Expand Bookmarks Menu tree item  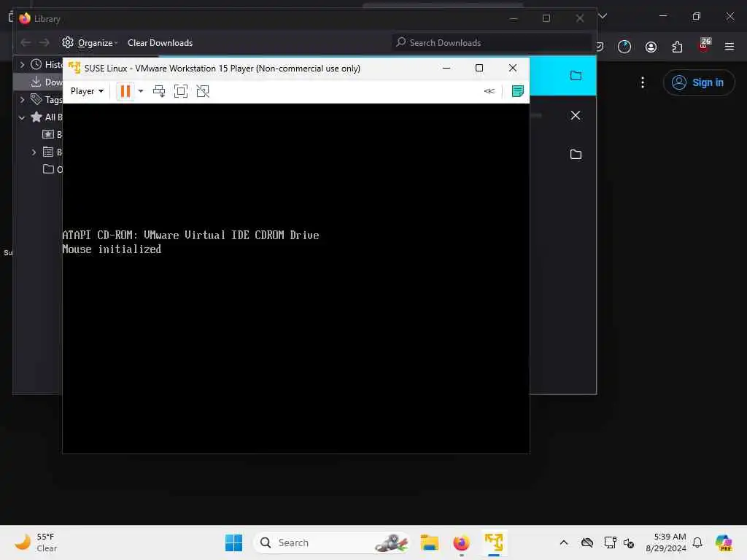point(34,152)
